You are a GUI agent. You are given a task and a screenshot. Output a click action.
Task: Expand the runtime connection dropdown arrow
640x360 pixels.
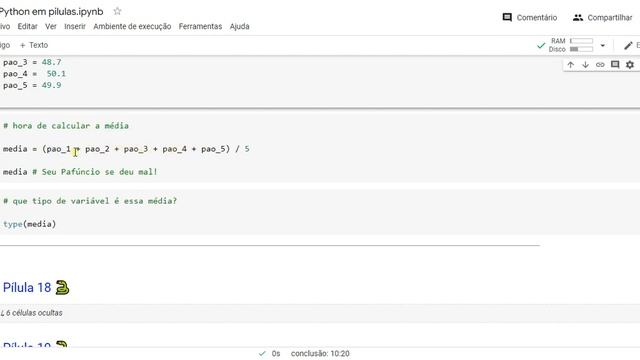pyautogui.click(x=602, y=45)
